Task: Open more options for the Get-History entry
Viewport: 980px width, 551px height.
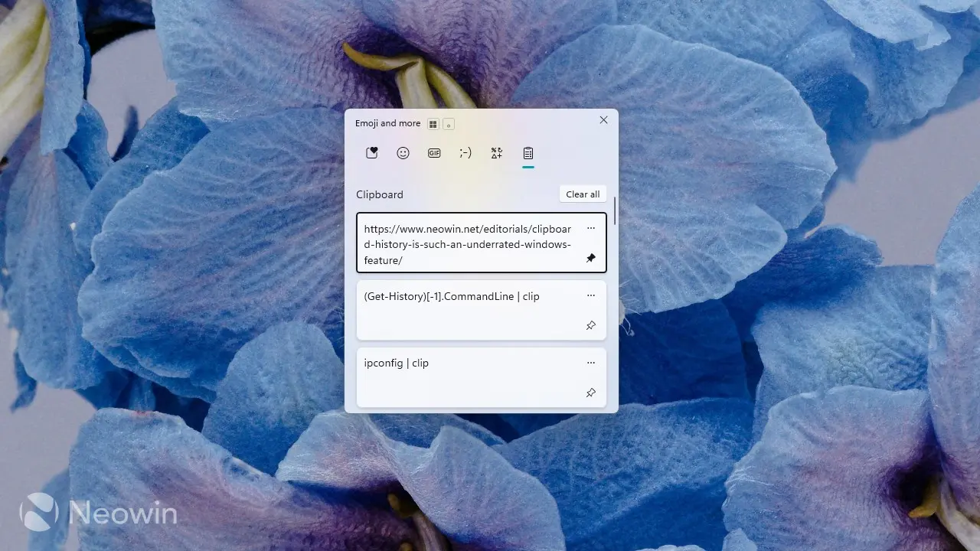Action: pos(590,295)
